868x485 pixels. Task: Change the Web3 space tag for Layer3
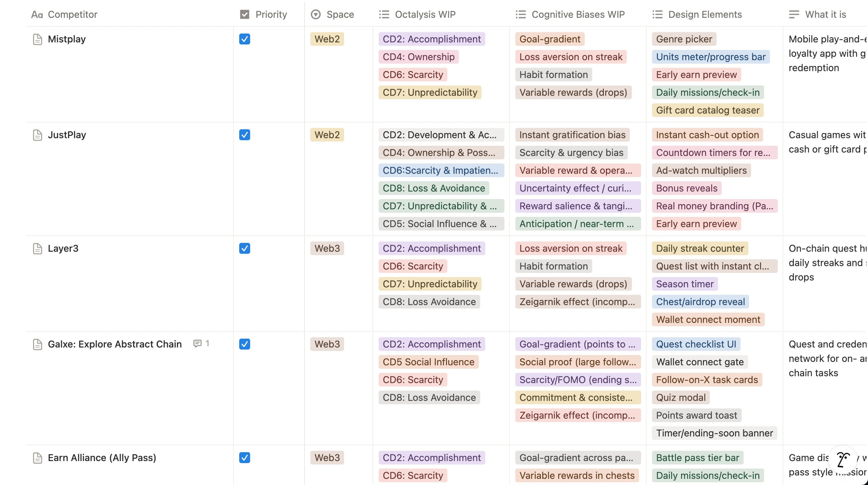tap(327, 248)
